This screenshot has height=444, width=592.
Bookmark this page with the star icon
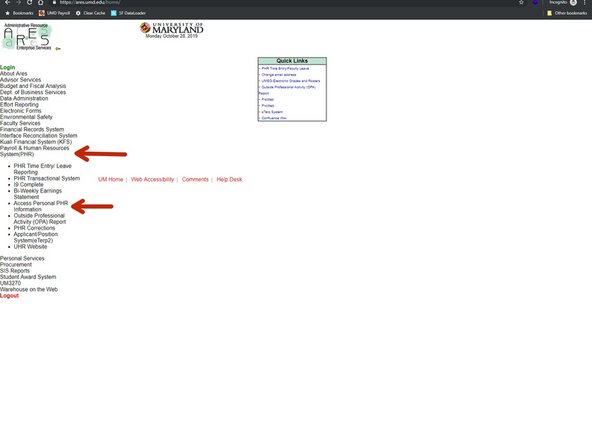click(521, 2)
